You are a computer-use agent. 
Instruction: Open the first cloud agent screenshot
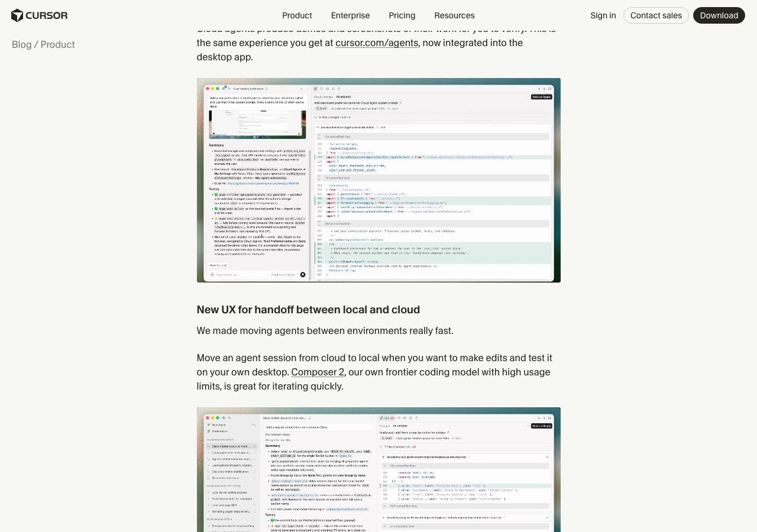tap(378, 180)
